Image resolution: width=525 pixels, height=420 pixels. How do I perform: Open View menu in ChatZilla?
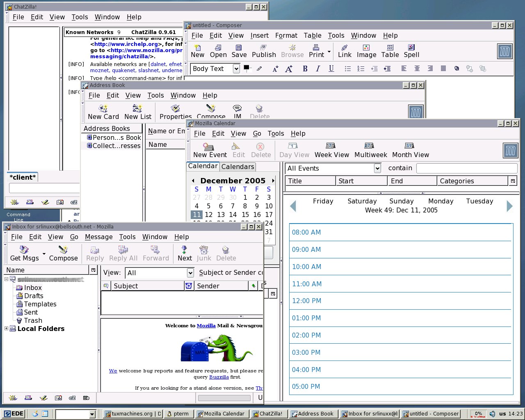(x=57, y=17)
